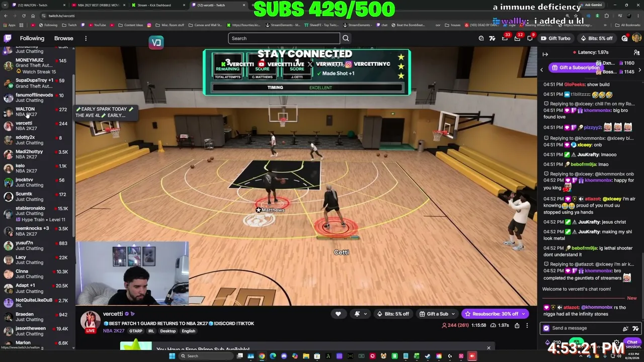Screen dimensions: 644x362
Task: Click the Bits: 5% off header button
Action: tap(596, 38)
